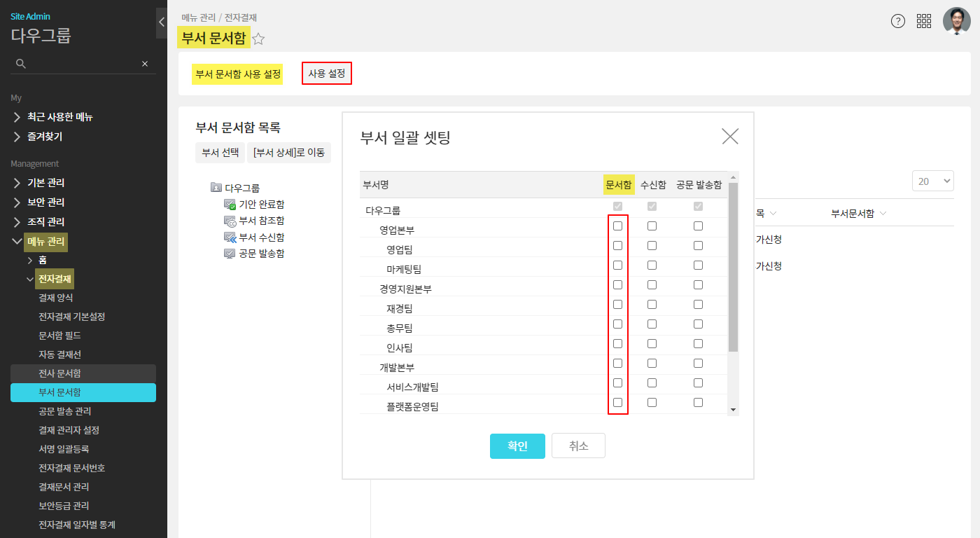Open the user profile avatar

pos(956,21)
